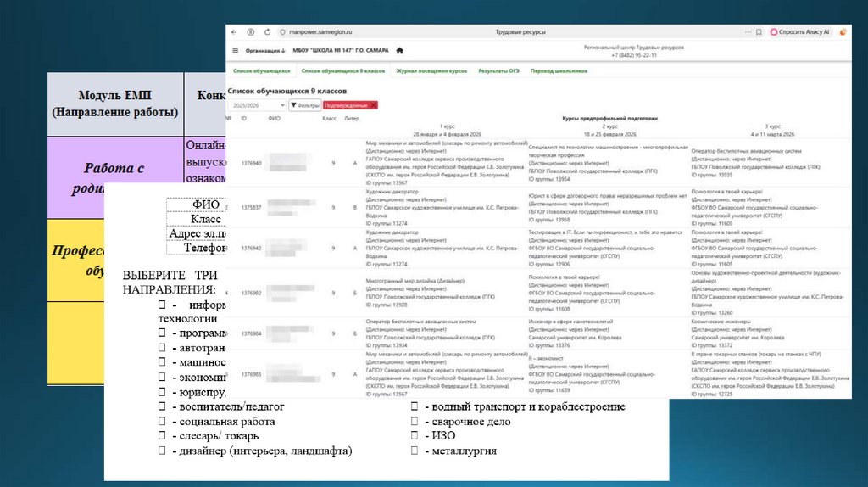This screenshot has height=487, width=868.
Task: Tick 'дизайнер (интерьера, ландшафта)' checkbox
Action: (162, 451)
